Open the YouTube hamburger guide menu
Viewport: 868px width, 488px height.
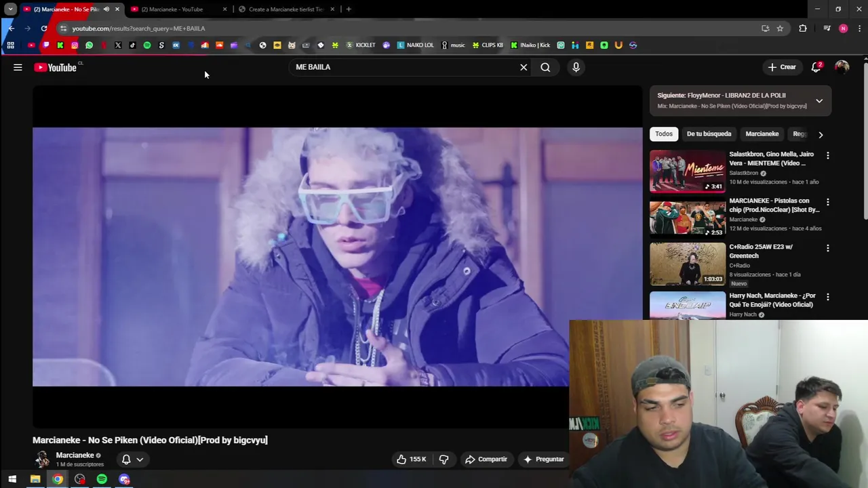tap(18, 67)
